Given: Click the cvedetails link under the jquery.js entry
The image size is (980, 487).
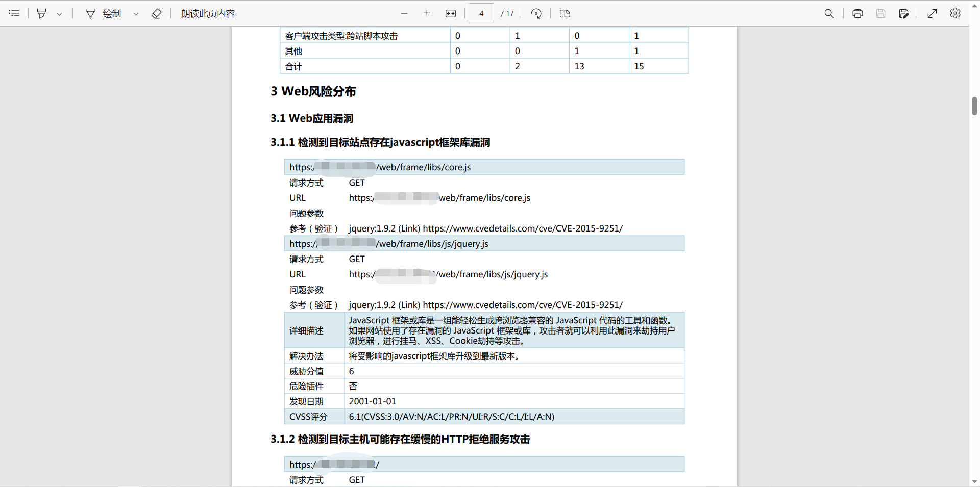Looking at the screenshot, I should point(523,305).
